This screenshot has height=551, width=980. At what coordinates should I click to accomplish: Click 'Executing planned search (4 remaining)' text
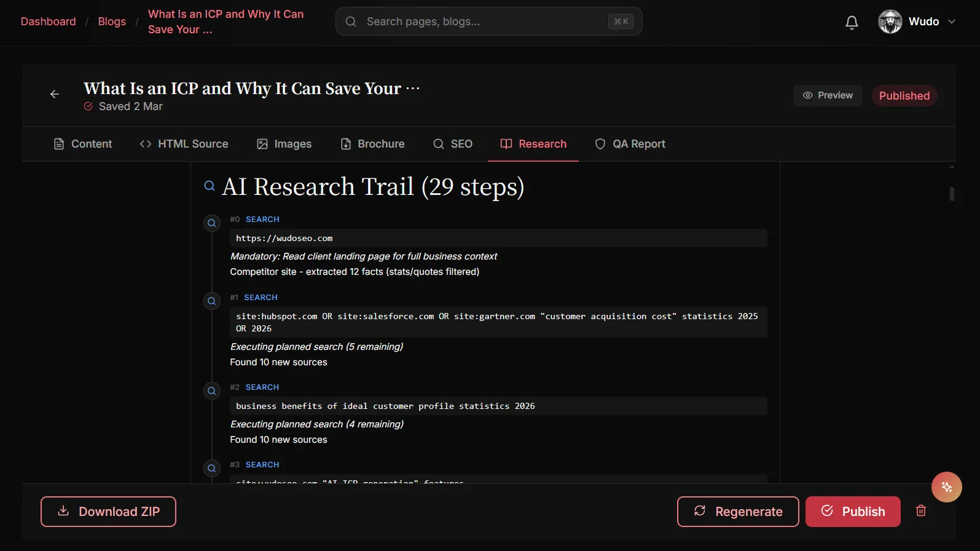pos(317,424)
